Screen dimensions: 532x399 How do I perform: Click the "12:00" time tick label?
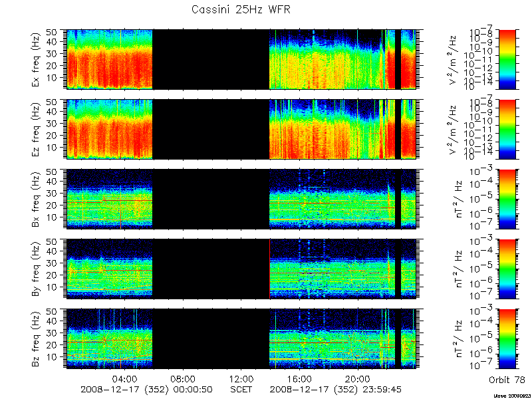[241, 378]
